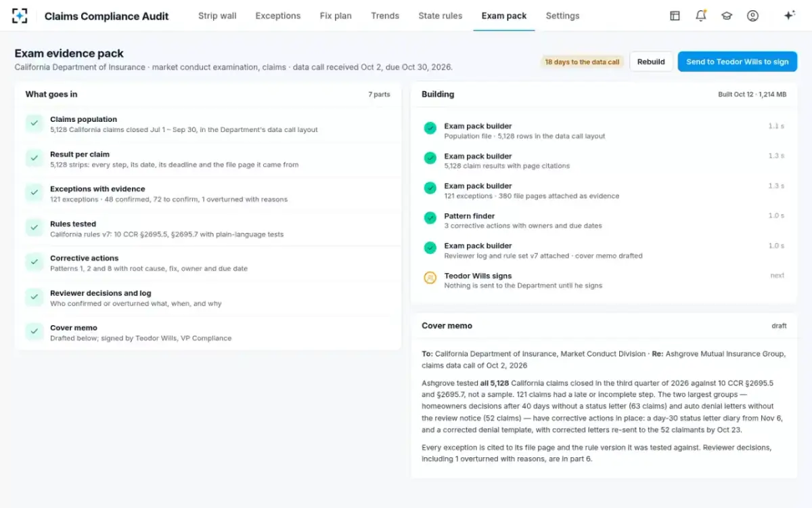Click 'California rules v7' description text

click(166, 234)
